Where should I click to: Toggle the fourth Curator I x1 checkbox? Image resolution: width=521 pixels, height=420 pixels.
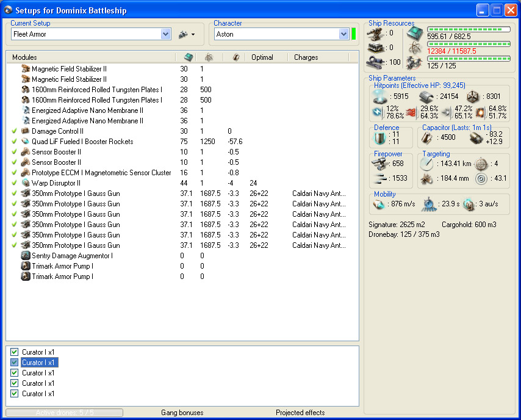tap(14, 383)
